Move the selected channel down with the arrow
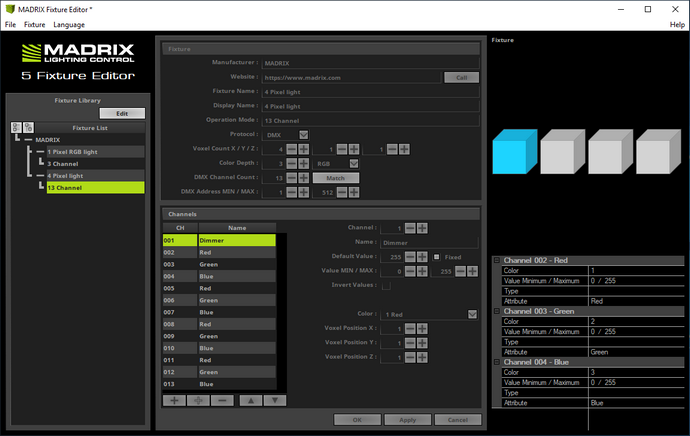The image size is (690, 436). 275,400
